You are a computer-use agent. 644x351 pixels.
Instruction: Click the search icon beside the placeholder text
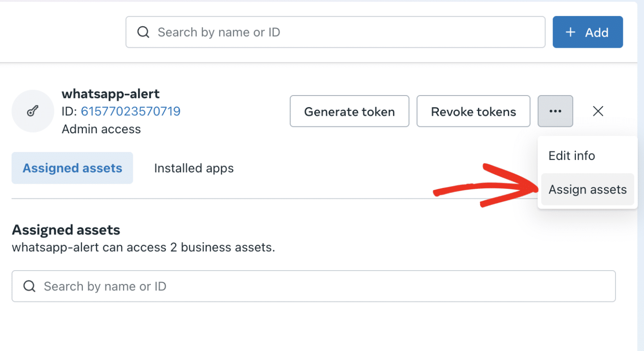pyautogui.click(x=143, y=32)
